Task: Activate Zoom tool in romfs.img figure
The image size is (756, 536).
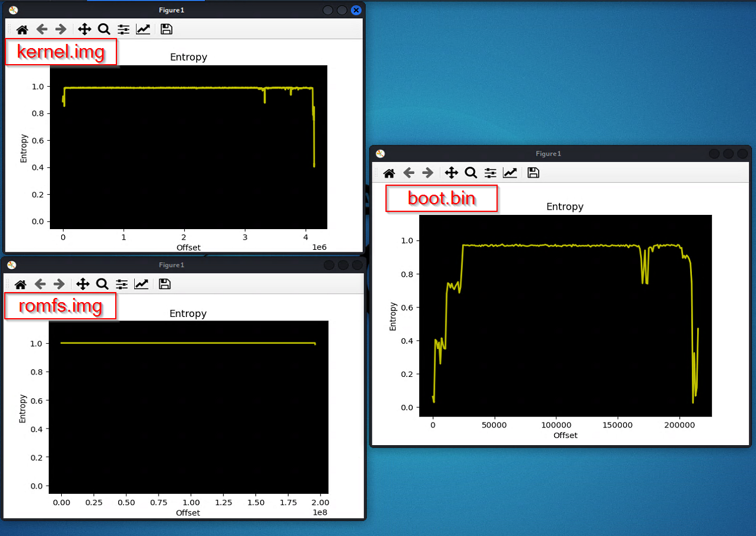Action: [102, 284]
